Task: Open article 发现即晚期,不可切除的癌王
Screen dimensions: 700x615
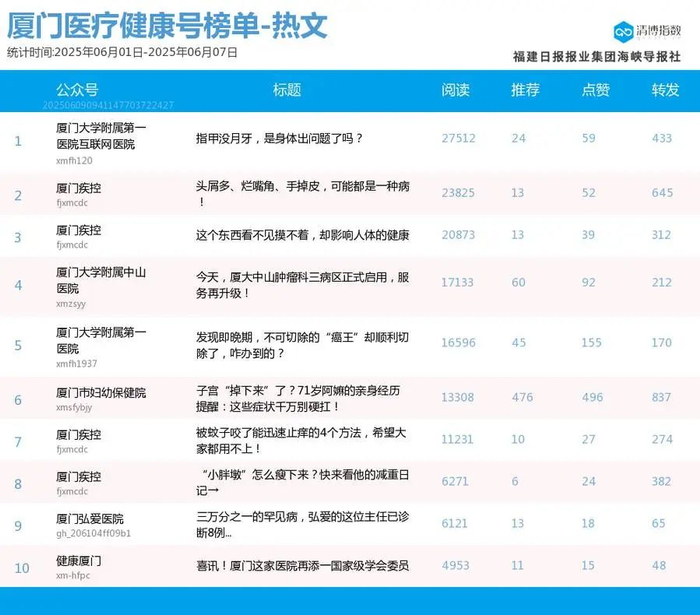Action: (x=302, y=345)
